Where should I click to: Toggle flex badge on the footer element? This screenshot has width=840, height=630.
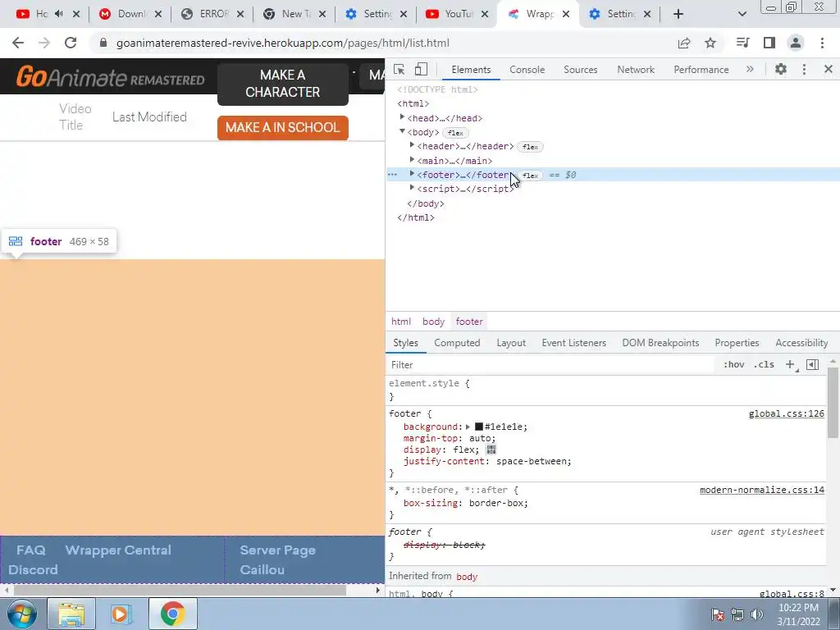[x=530, y=176]
